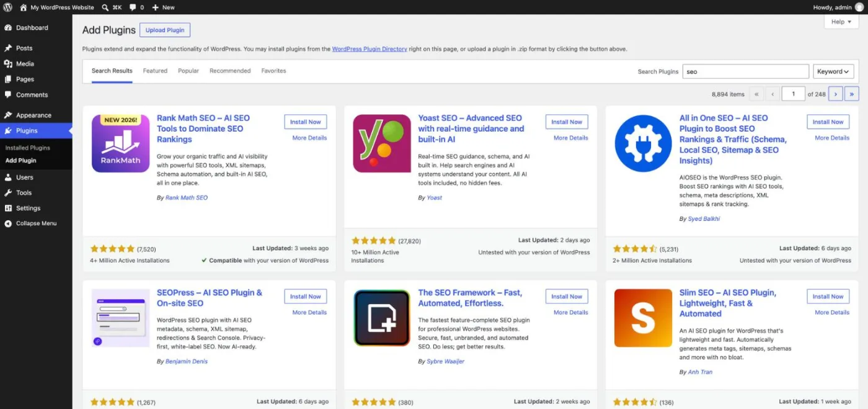868x409 pixels.
Task: Expand the Help panel
Action: (841, 22)
